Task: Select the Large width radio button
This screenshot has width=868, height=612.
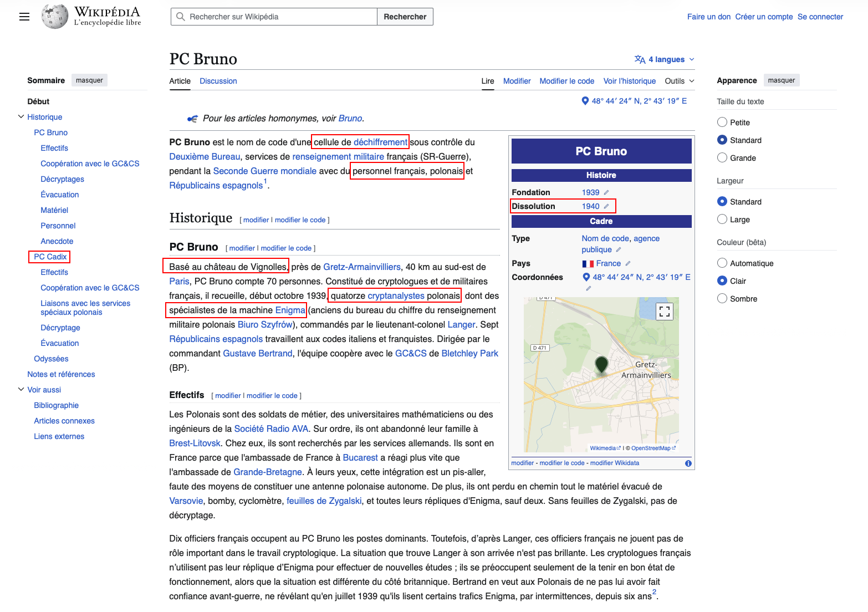Action: (x=722, y=219)
